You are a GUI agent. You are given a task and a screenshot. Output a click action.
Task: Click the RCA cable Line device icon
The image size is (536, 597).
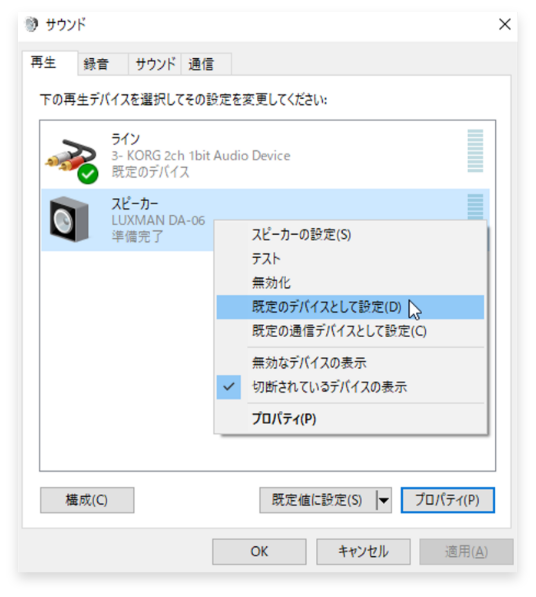click(x=71, y=155)
